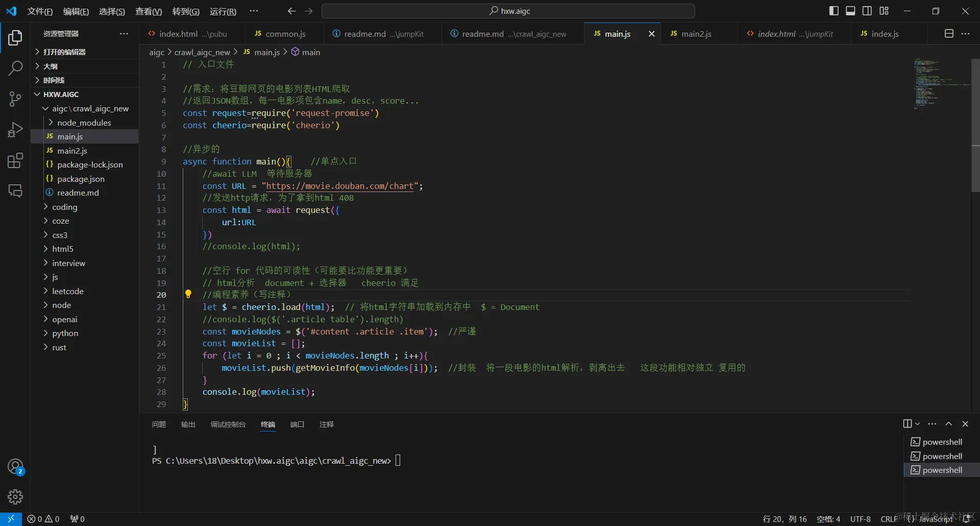Navigate back with the left arrow
The image size is (980, 526).
click(x=291, y=11)
